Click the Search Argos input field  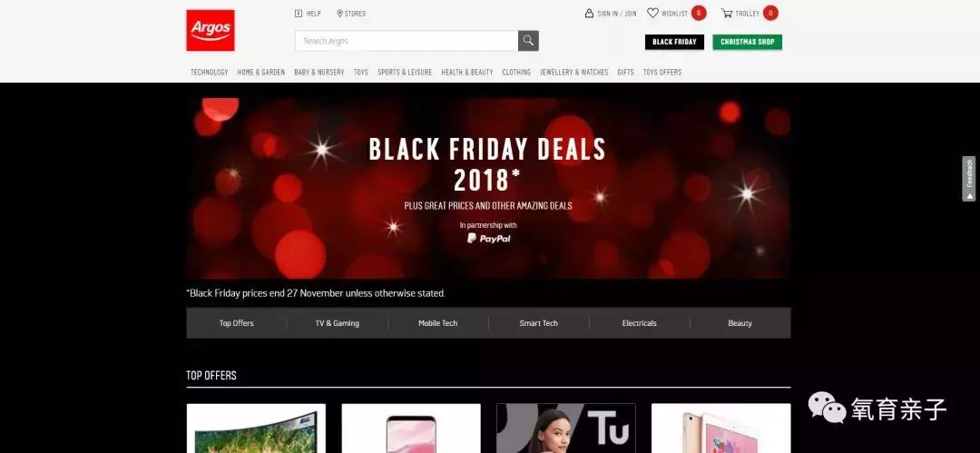(407, 41)
